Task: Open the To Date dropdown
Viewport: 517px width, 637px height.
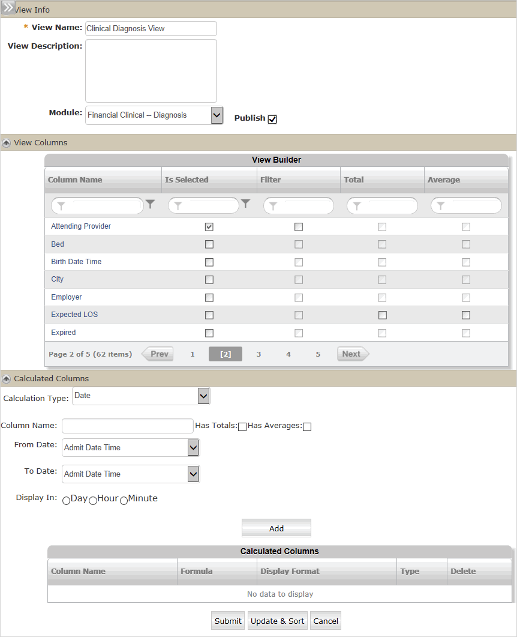Action: (193, 474)
